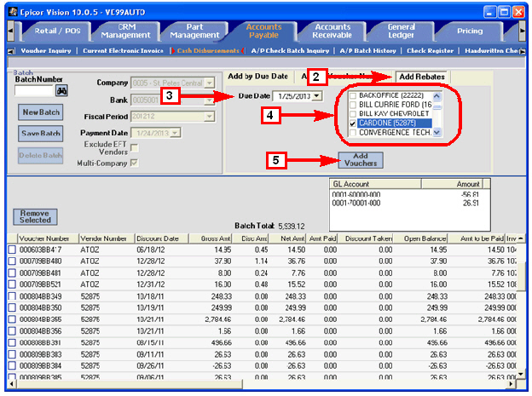Image resolution: width=532 pixels, height=396 pixels.
Task: Switch to the Pricing tab
Action: [x=470, y=31]
